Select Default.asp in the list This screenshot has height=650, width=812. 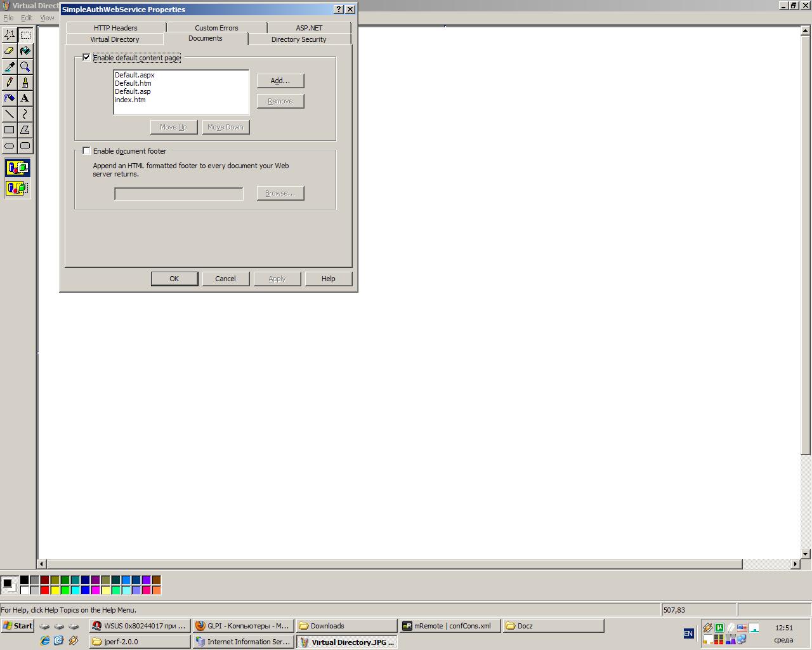133,91
